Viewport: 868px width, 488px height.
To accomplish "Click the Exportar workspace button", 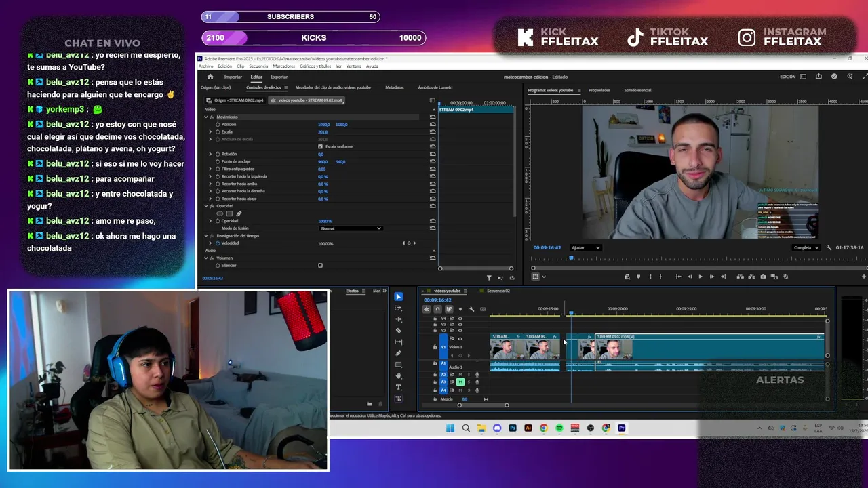I will pos(279,77).
